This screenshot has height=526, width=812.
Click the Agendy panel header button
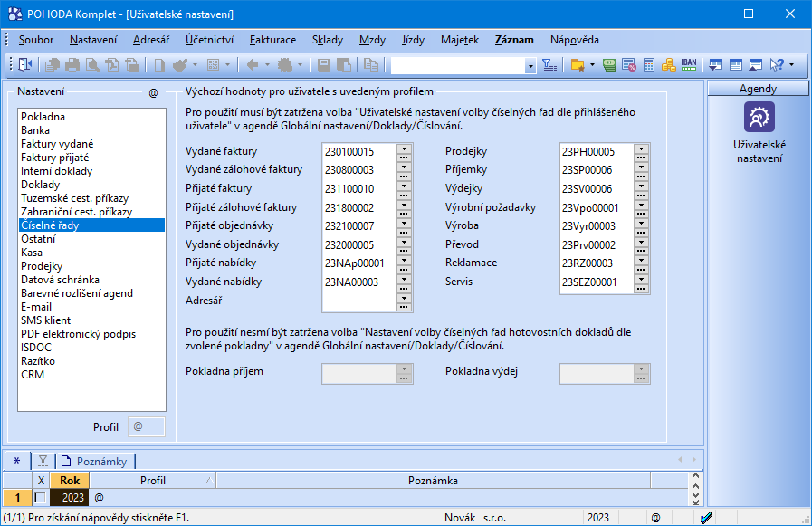[x=759, y=89]
